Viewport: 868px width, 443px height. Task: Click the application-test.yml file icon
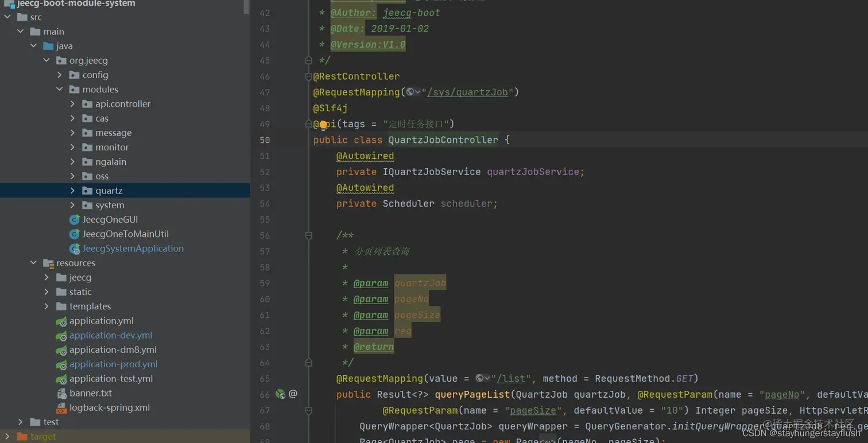click(61, 379)
